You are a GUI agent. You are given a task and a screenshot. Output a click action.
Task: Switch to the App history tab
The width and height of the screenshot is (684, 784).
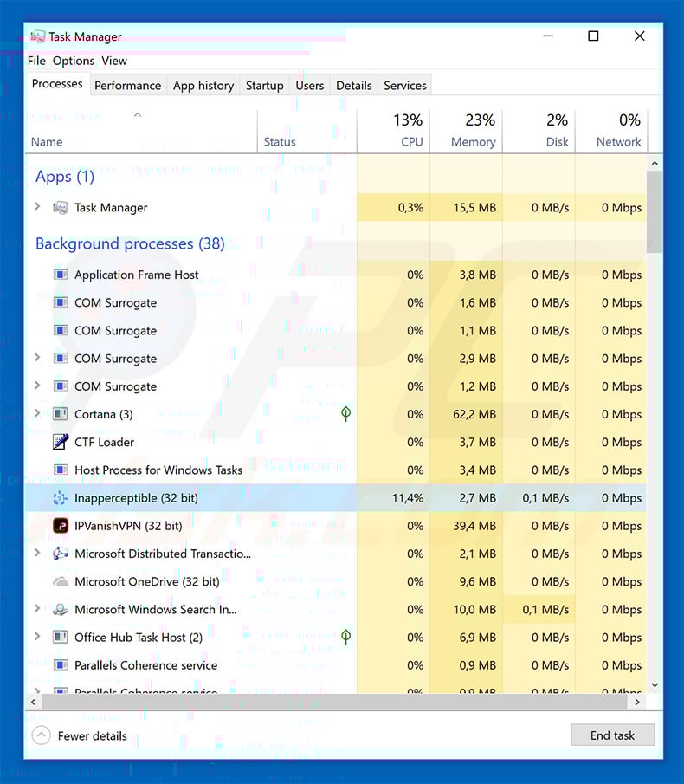click(x=203, y=86)
